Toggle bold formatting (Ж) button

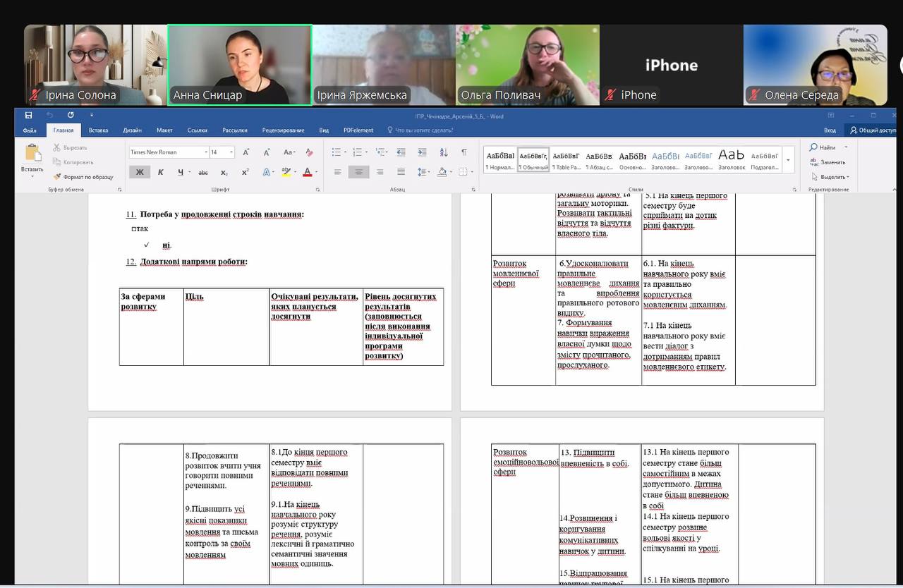tap(140, 172)
